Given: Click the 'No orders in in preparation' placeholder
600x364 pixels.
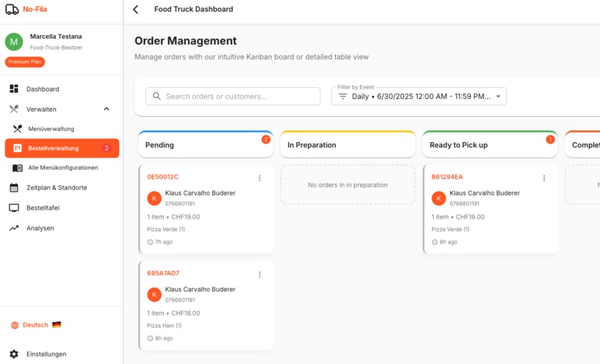Looking at the screenshot, I should pos(348,185).
